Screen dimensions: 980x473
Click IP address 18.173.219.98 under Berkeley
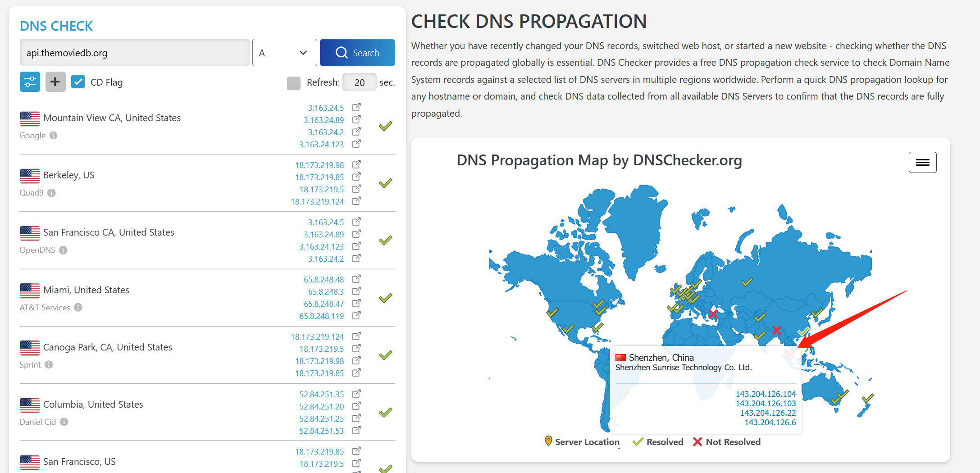(319, 165)
